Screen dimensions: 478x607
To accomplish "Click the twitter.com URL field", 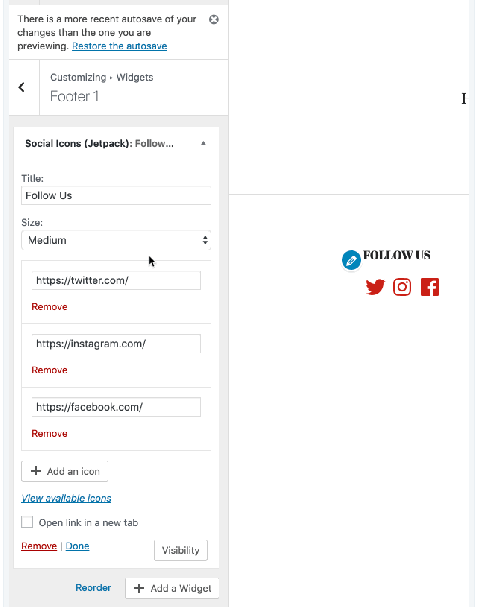I will 116,280.
